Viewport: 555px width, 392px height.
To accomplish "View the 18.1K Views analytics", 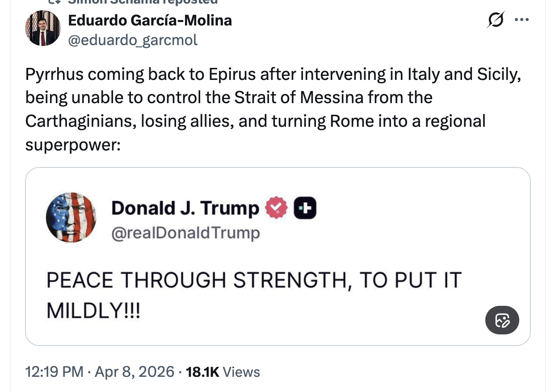I will [x=223, y=371].
